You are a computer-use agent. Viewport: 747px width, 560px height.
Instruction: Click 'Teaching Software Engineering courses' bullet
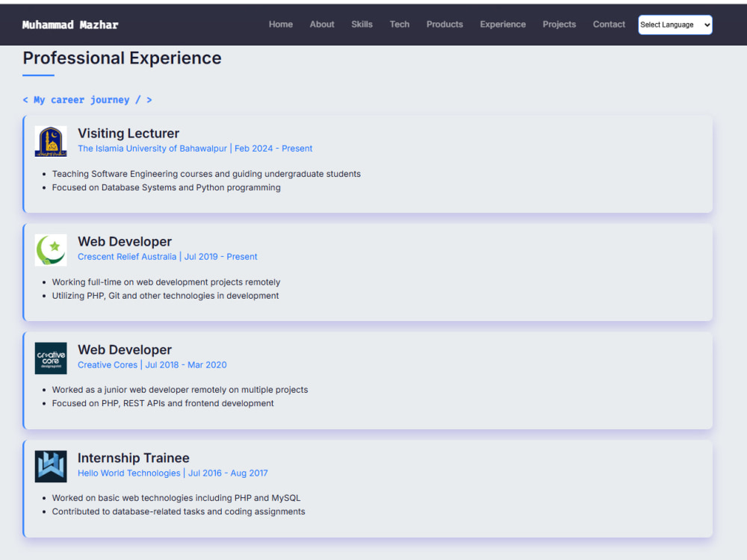(x=206, y=174)
